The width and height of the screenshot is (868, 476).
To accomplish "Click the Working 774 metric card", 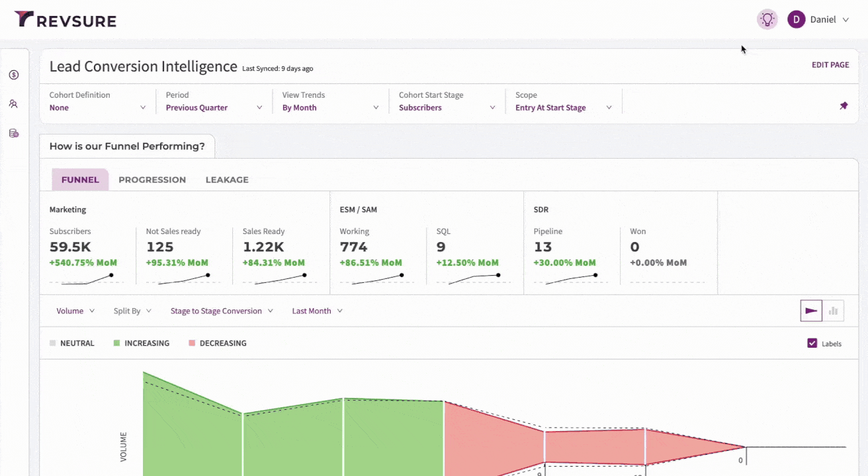I will [x=378, y=257].
